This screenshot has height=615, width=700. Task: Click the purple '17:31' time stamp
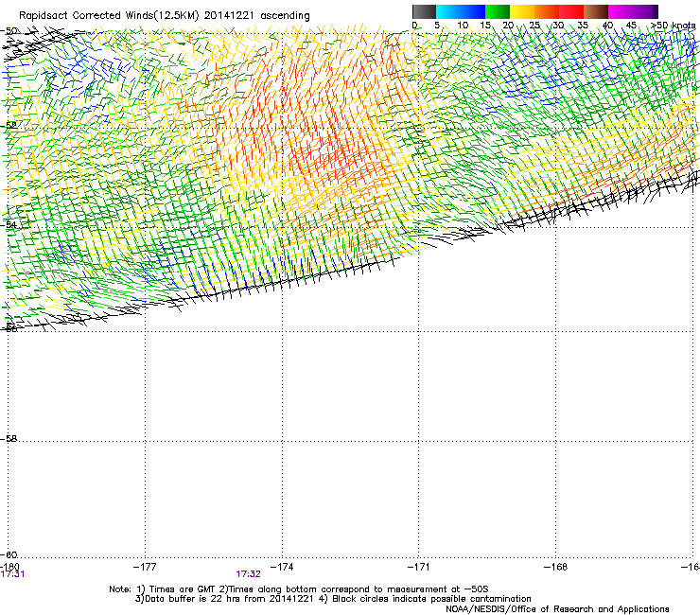point(12,574)
